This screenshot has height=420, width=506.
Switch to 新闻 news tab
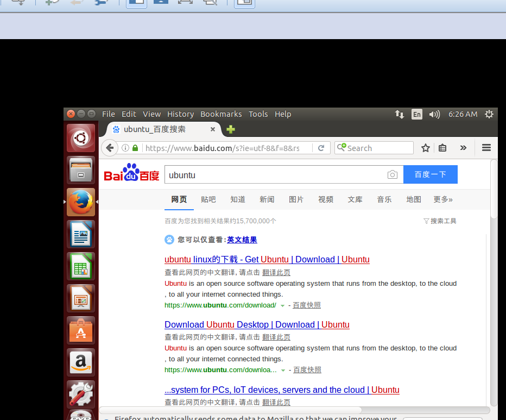267,199
